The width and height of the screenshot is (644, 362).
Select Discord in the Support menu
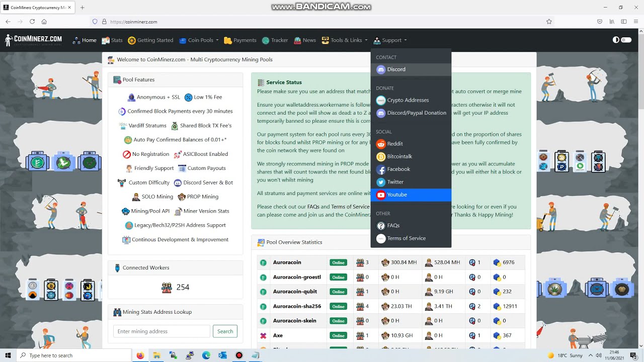(x=411, y=69)
